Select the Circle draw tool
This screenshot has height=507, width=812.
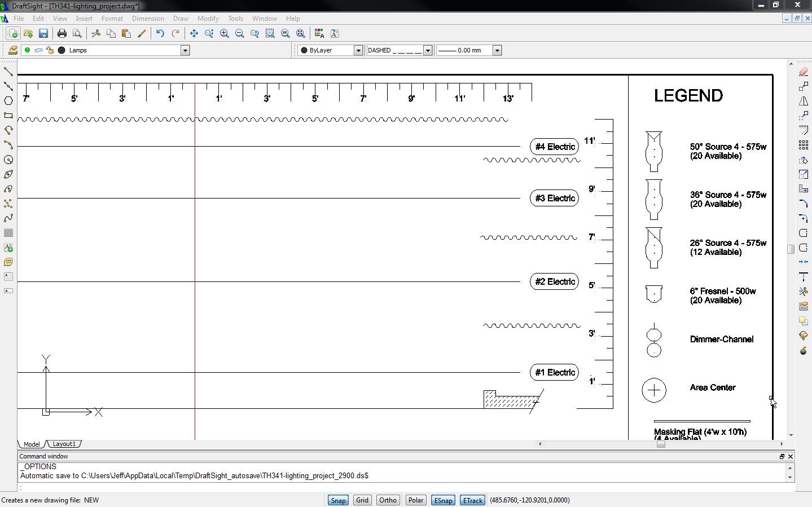coord(8,160)
